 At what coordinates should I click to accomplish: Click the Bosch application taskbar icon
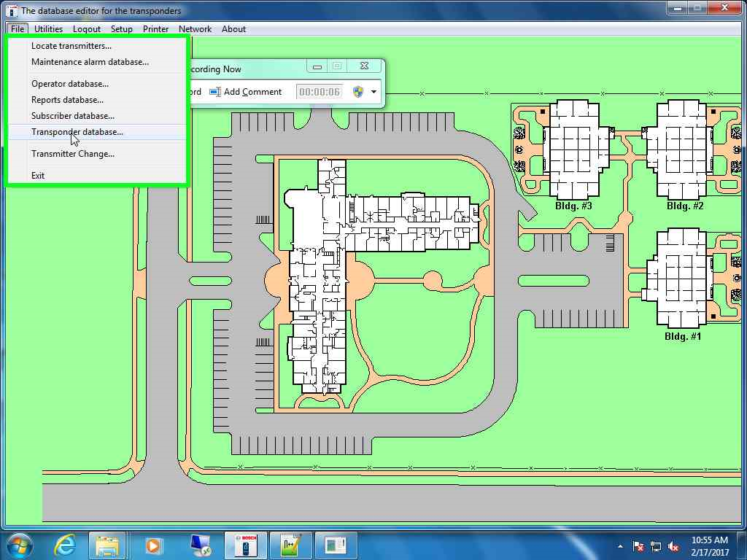tap(245, 545)
